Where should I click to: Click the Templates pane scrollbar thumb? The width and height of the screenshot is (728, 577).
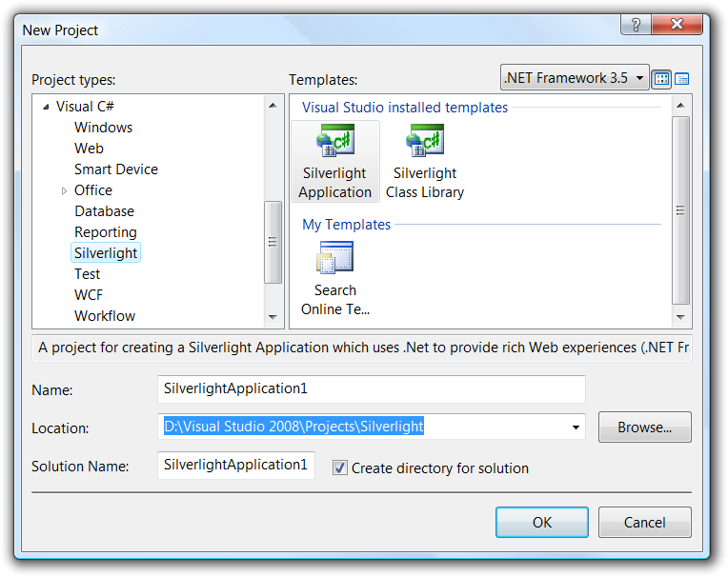click(680, 210)
